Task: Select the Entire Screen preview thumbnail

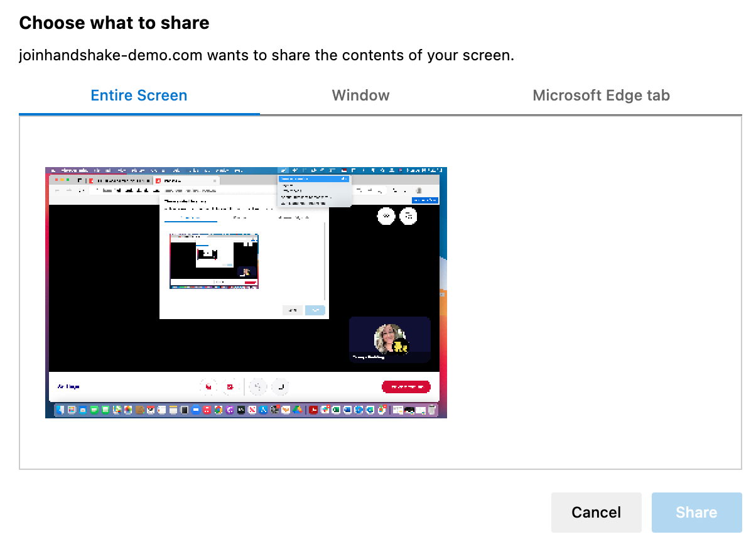Action: tap(245, 292)
